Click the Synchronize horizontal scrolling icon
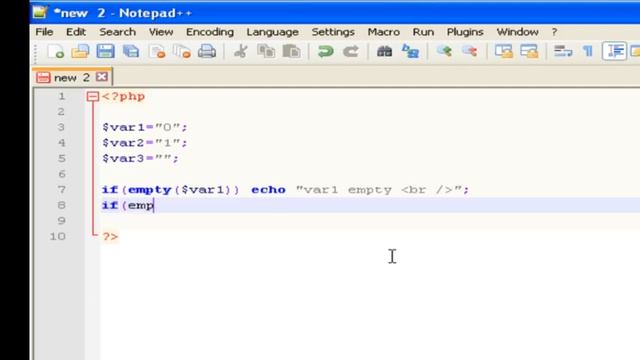Image resolution: width=640 pixels, height=360 pixels. pyautogui.click(x=529, y=51)
